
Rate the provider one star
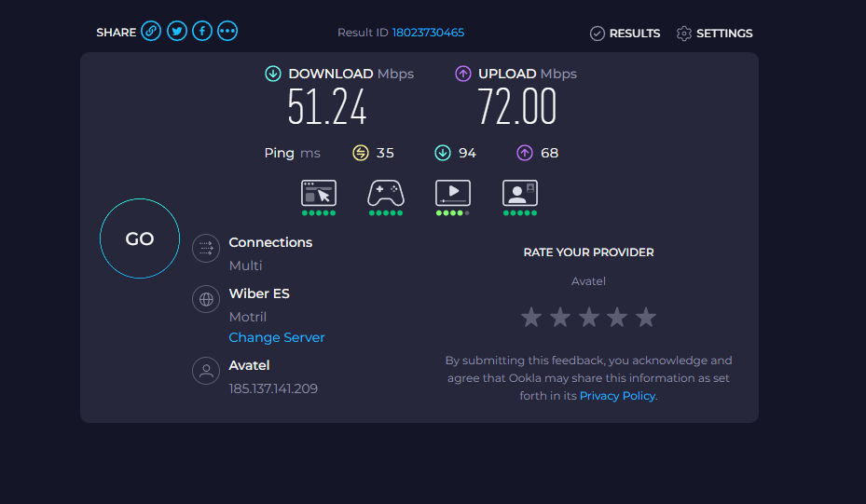coord(531,318)
